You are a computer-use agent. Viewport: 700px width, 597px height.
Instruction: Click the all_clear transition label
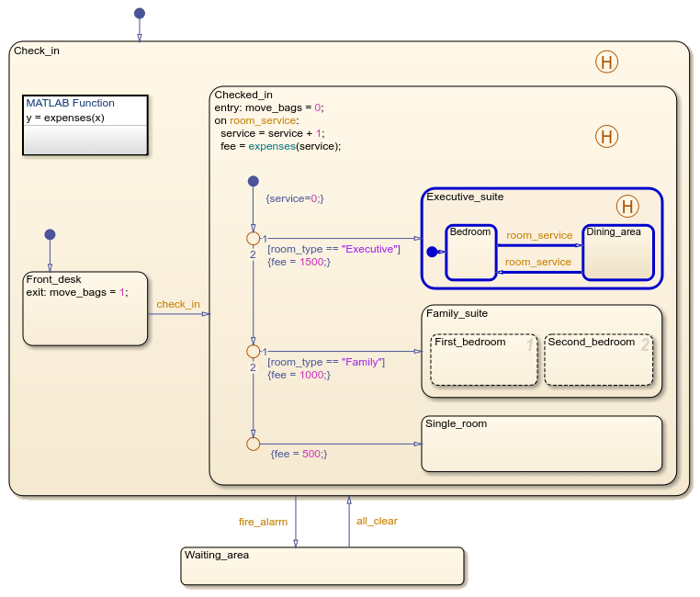point(377,521)
